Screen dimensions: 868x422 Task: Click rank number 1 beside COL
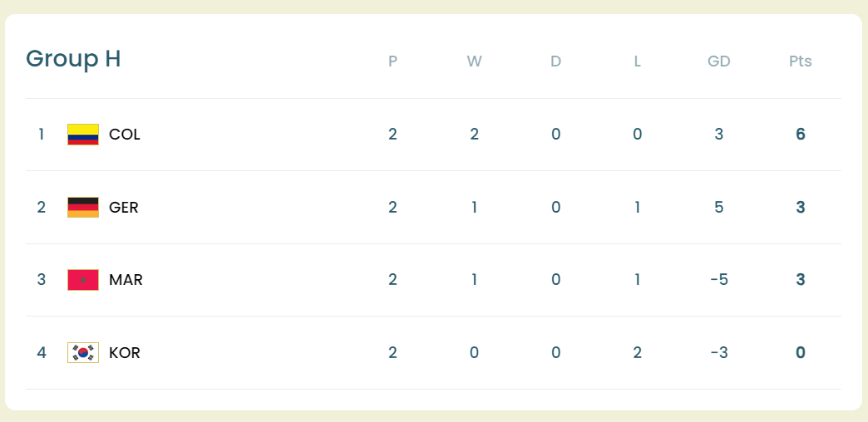pos(42,135)
